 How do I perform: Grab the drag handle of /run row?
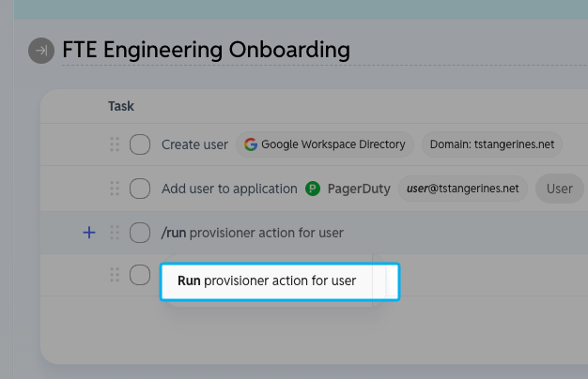pyautogui.click(x=115, y=233)
